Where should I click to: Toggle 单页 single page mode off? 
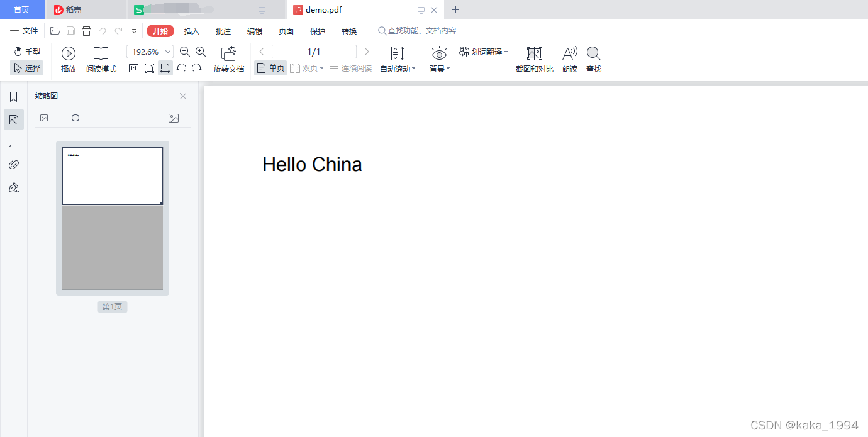click(x=270, y=68)
